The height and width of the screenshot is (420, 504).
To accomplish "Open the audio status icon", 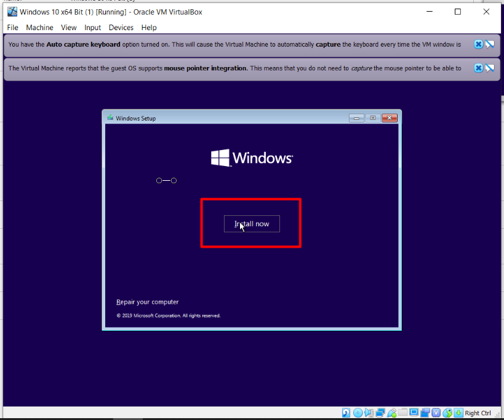I will coord(369,413).
